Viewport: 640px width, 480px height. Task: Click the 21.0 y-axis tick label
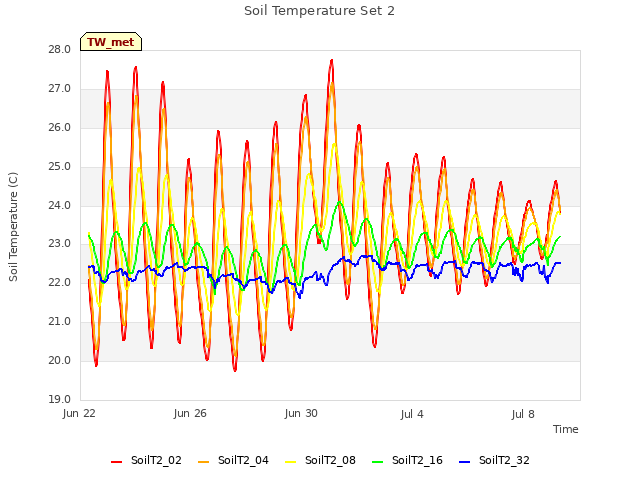pos(60,322)
